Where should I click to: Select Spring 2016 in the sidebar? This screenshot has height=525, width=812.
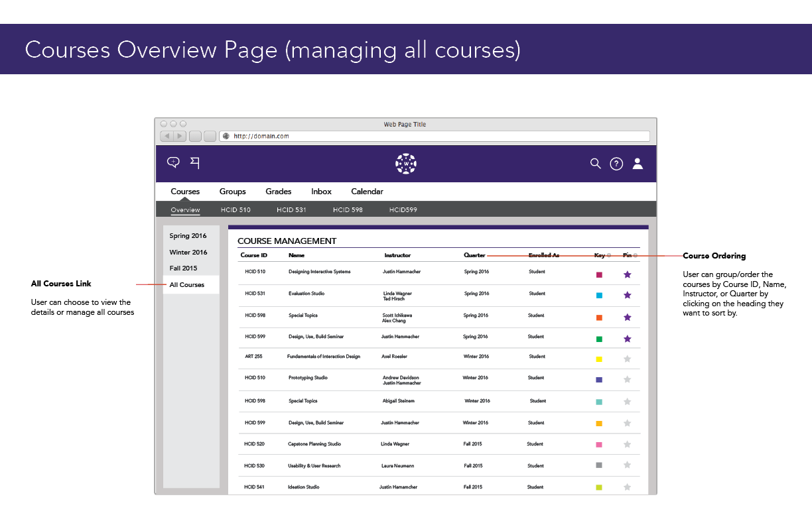tap(188, 236)
